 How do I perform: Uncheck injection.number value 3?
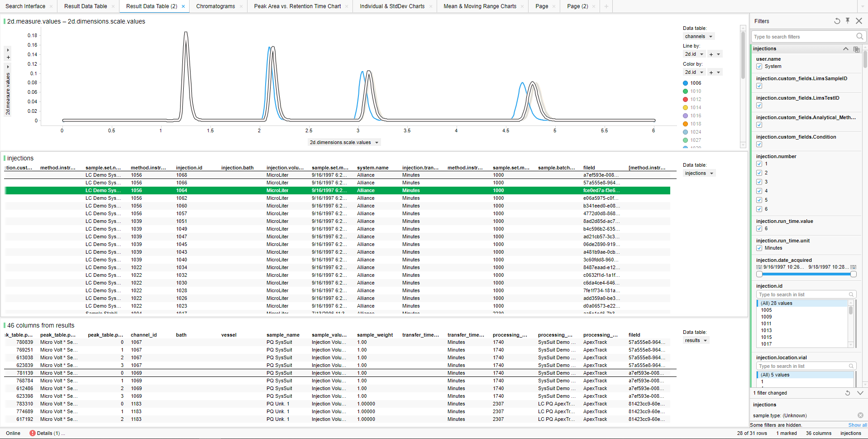click(759, 182)
